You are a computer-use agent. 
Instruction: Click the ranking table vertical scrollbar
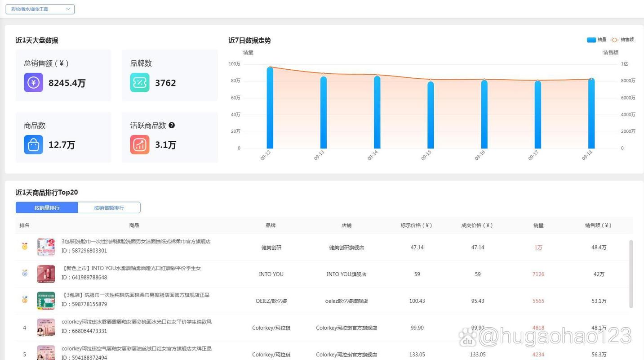[x=631, y=274]
